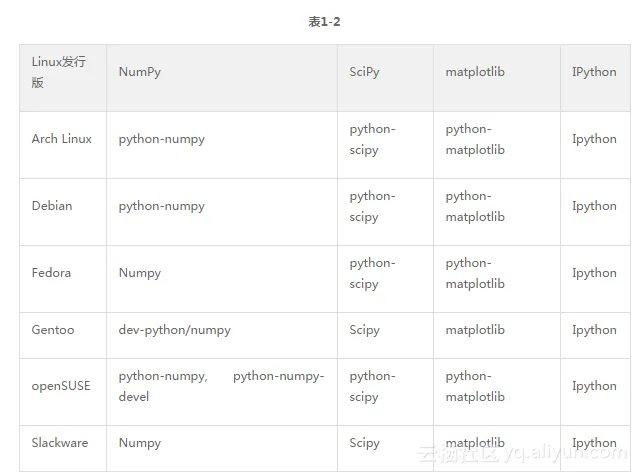This screenshot has width=638, height=474.
Task: Click Scipy in the Slackware row
Action: pyautogui.click(x=364, y=443)
